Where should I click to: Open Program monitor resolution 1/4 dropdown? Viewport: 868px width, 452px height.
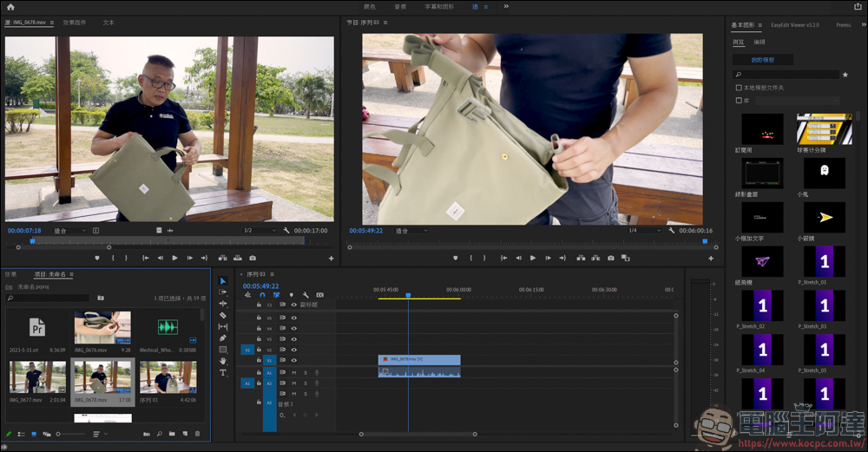click(x=645, y=230)
